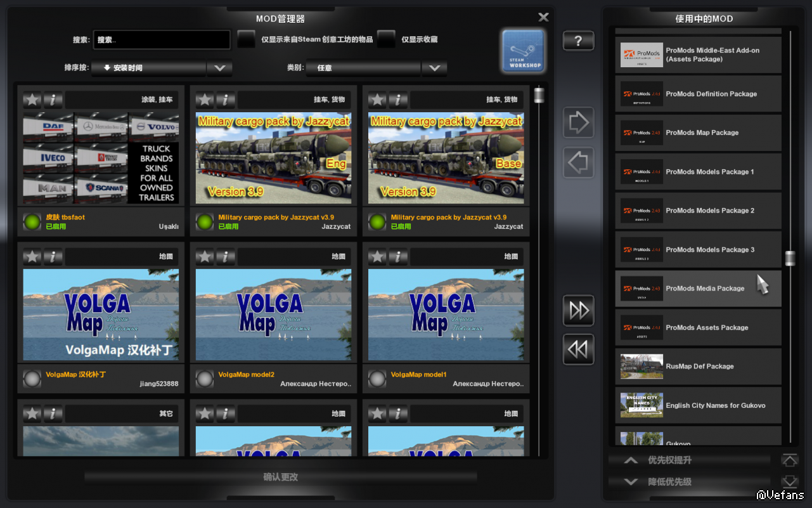Select ProMods Map Package in active list

tap(698, 133)
